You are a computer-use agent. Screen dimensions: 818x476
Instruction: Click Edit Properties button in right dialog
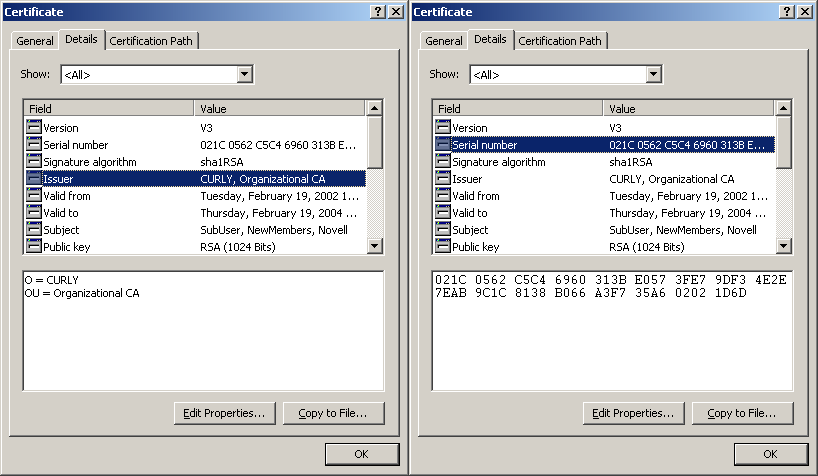click(633, 413)
